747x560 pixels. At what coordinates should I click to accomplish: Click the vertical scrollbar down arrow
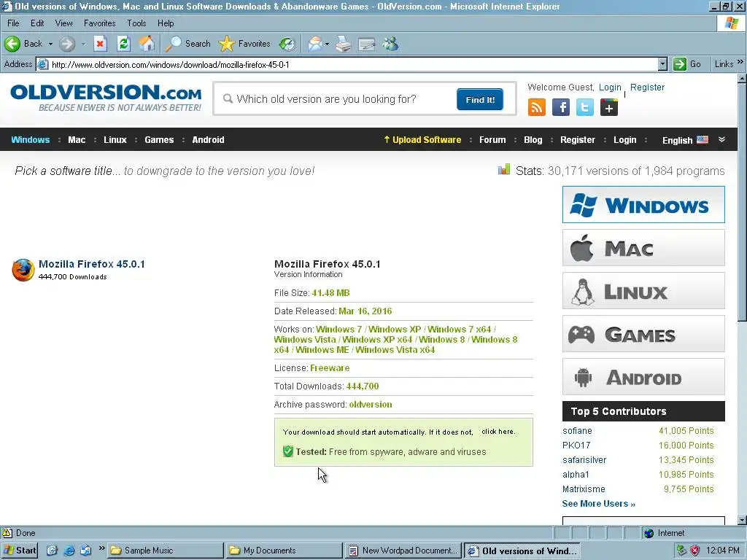[742, 520]
